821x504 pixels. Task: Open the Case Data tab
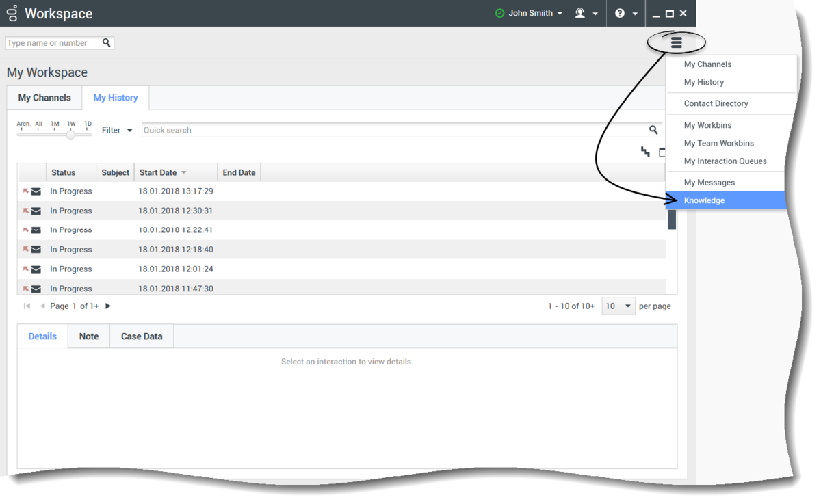pos(142,336)
